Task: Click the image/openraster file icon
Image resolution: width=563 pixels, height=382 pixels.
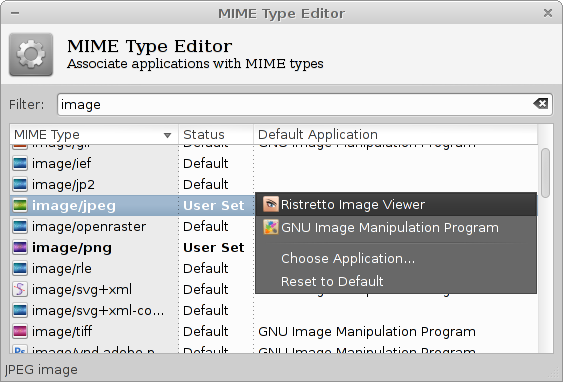Action: pos(20,227)
